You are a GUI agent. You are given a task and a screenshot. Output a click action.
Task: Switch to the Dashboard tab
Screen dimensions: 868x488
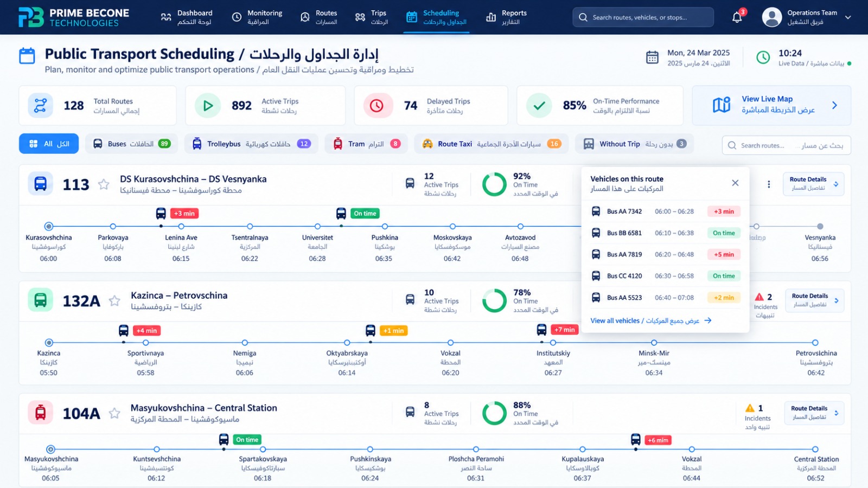[187, 17]
